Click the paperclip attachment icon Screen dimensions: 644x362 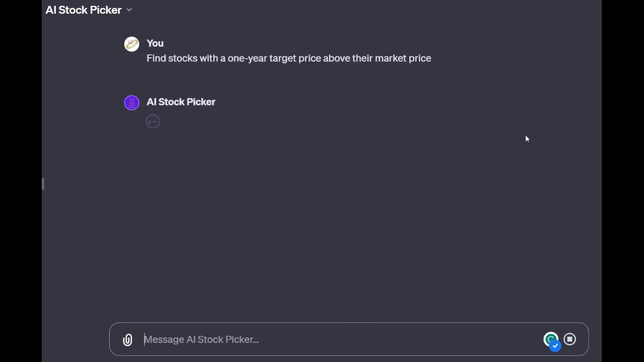[127, 339]
